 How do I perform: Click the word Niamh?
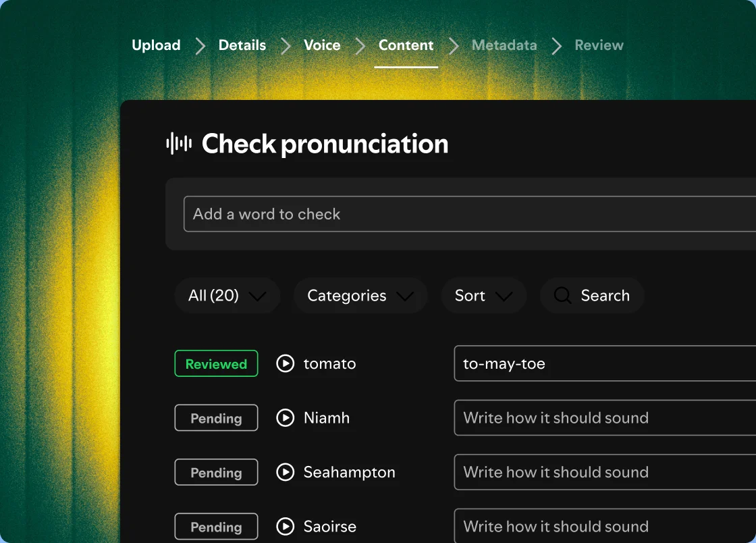(x=327, y=417)
